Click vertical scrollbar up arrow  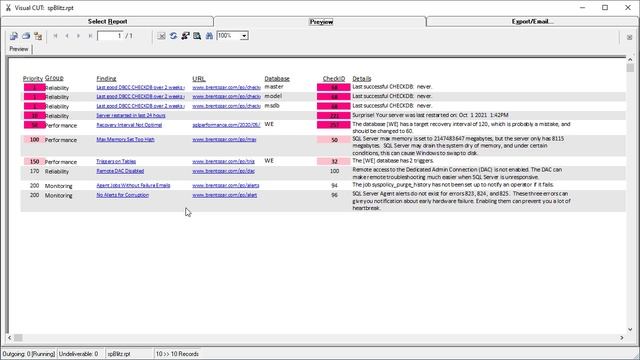coord(630,60)
